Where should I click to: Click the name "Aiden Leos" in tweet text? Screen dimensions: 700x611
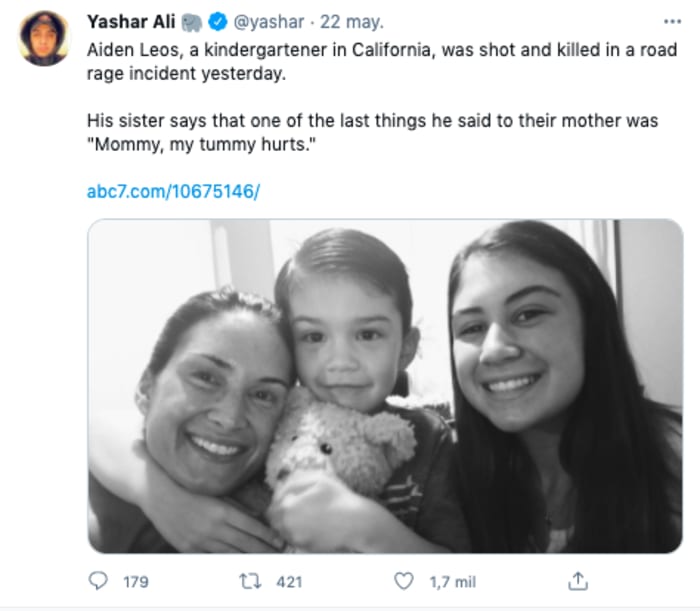[128, 48]
